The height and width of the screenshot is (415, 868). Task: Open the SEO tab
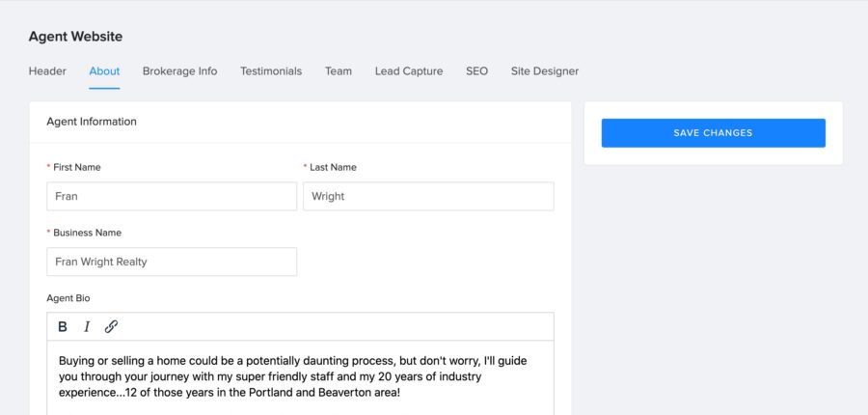476,70
